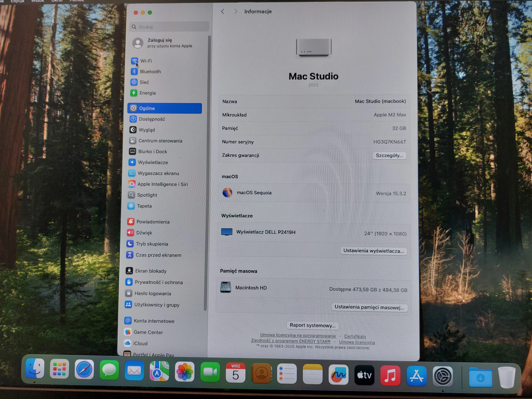The width and height of the screenshot is (532, 399).
Task: Open FaceTime from the Dock
Action: pos(210,372)
